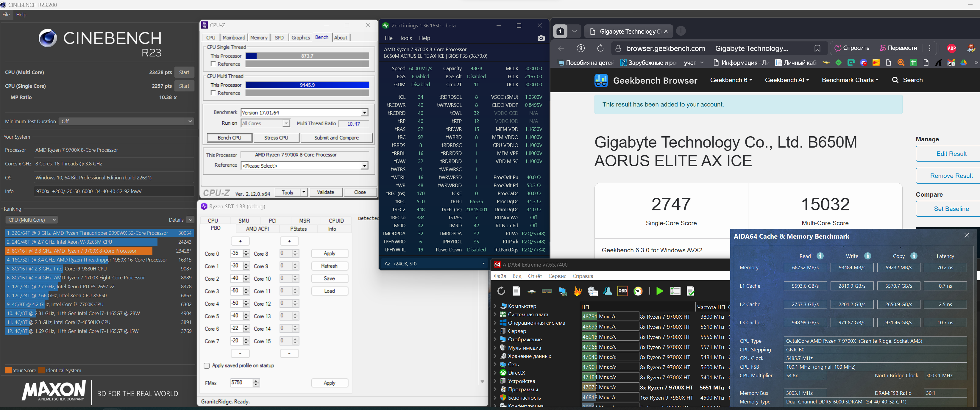Enable CPU Single Thread Reference checkbox
980x410 pixels.
213,64
